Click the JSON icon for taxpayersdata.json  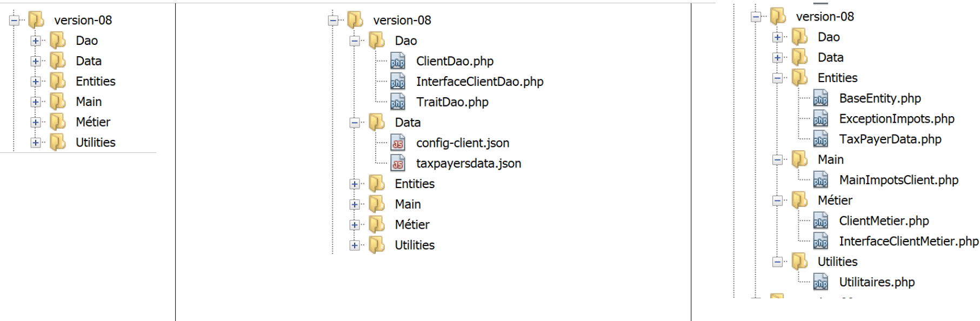(x=397, y=164)
